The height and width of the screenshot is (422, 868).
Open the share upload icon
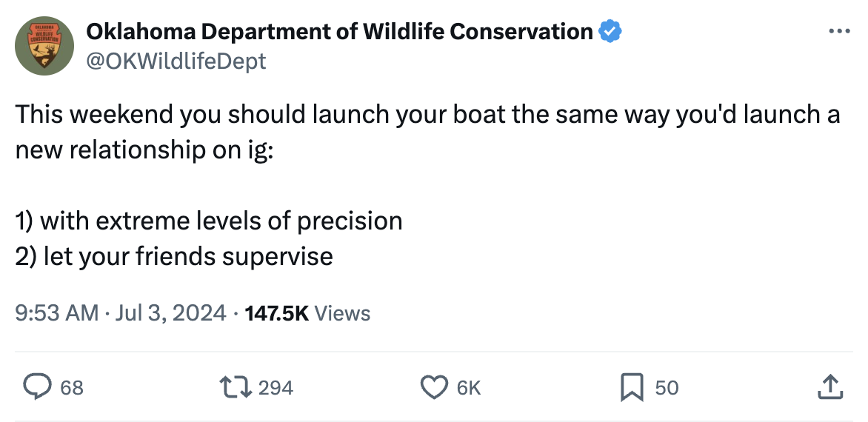pyautogui.click(x=830, y=387)
